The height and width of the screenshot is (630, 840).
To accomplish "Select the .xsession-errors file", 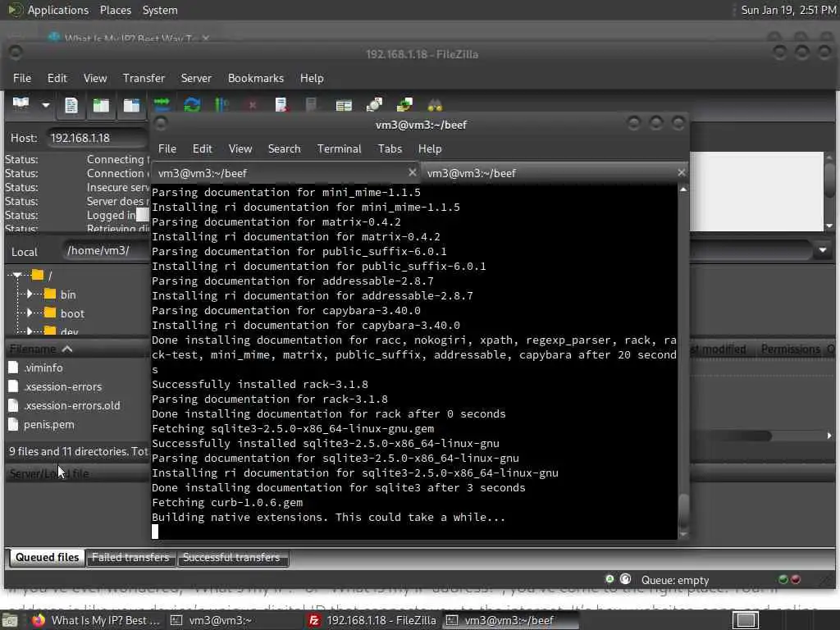I will [62, 387].
